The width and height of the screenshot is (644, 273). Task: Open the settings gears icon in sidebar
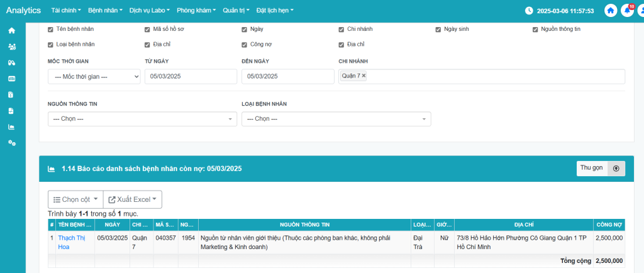11,143
